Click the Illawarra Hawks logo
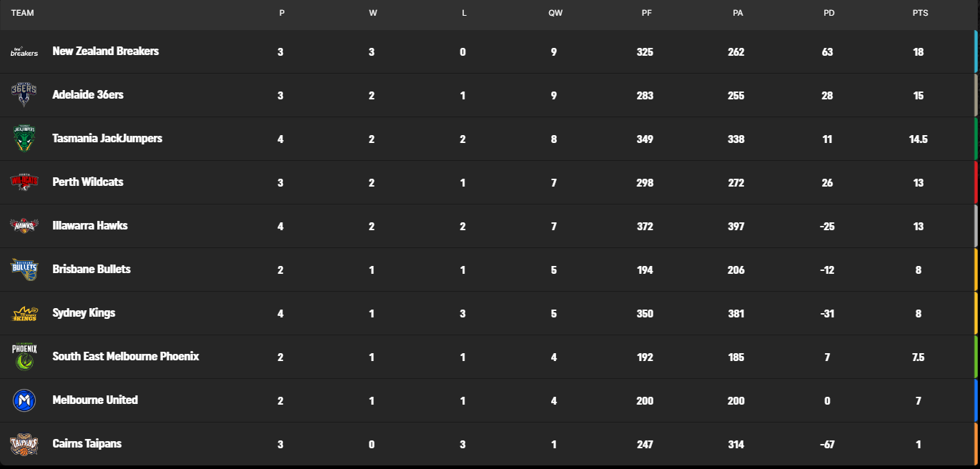The height and width of the screenshot is (469, 980). coord(24,226)
